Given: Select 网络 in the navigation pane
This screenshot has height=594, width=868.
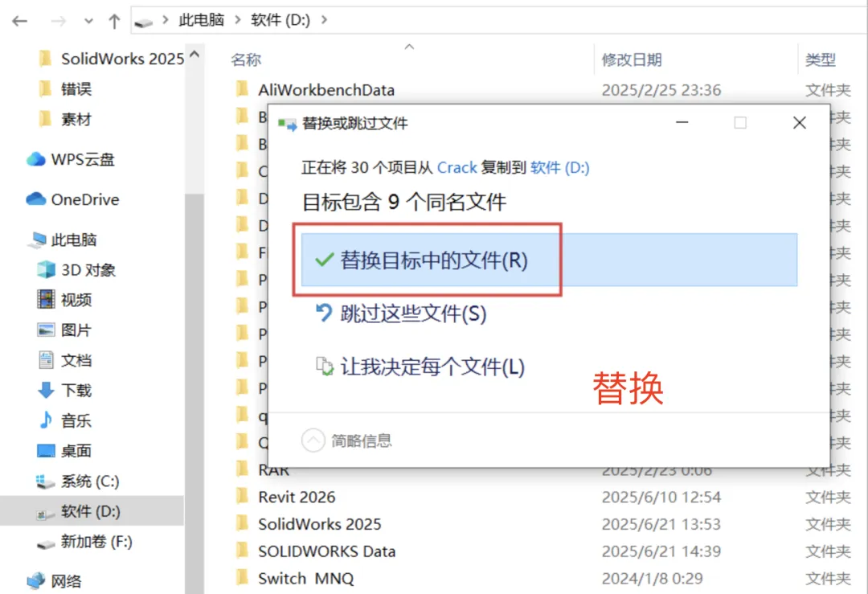Looking at the screenshot, I should [x=55, y=580].
